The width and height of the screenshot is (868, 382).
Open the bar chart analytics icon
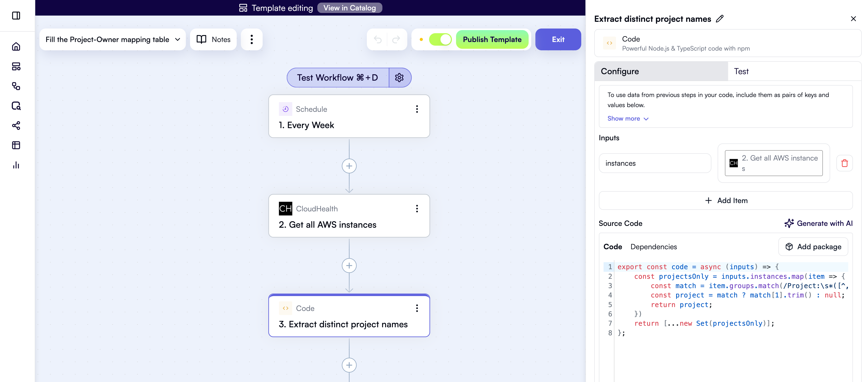(16, 165)
